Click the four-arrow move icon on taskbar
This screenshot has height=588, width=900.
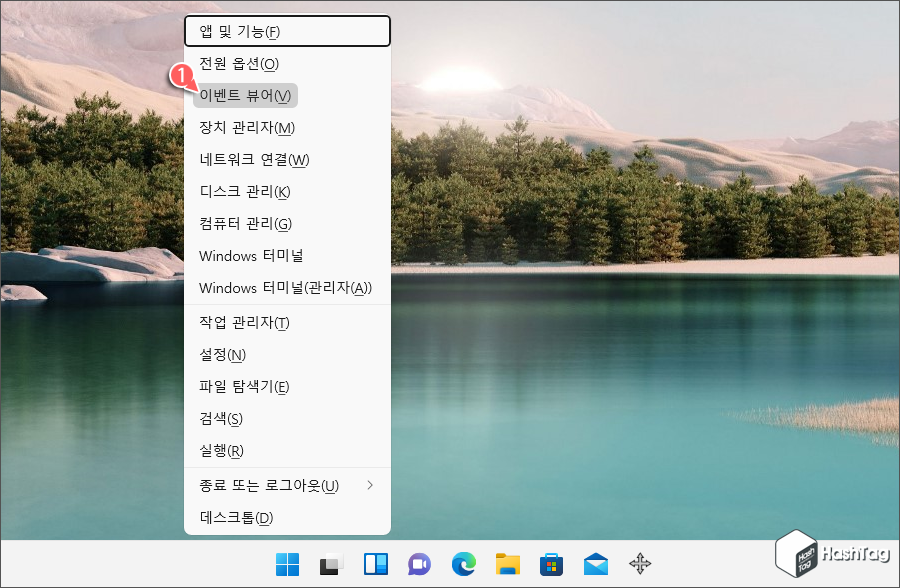[x=640, y=564]
